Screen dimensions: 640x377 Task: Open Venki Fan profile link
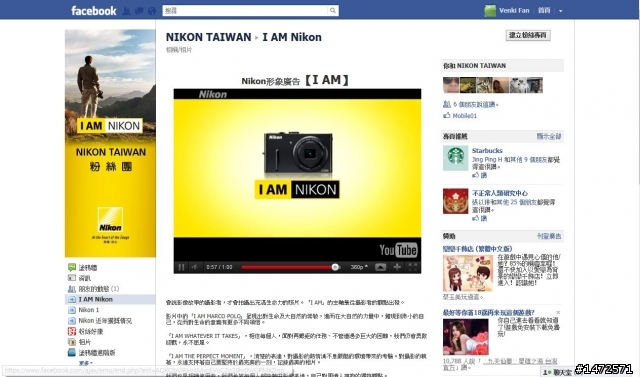514,11
